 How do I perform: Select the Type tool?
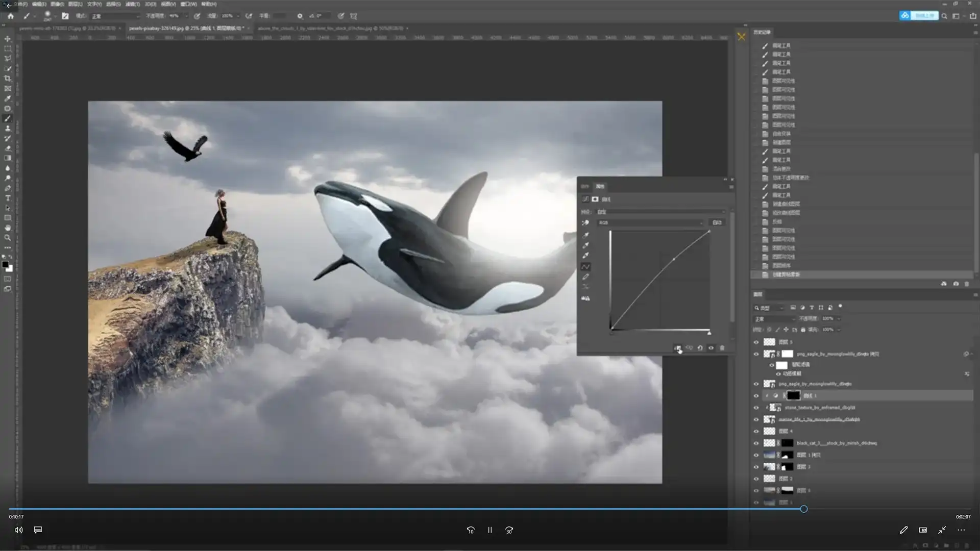tap(8, 198)
